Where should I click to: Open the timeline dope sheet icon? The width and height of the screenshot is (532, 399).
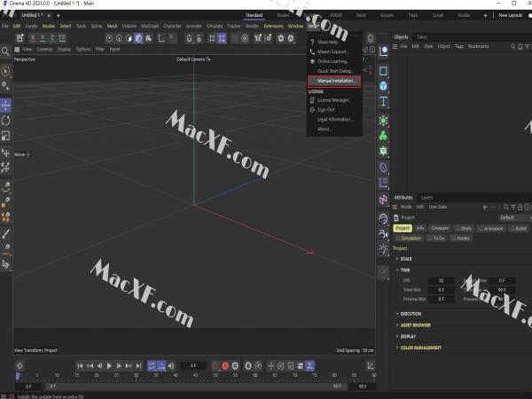click(371, 365)
